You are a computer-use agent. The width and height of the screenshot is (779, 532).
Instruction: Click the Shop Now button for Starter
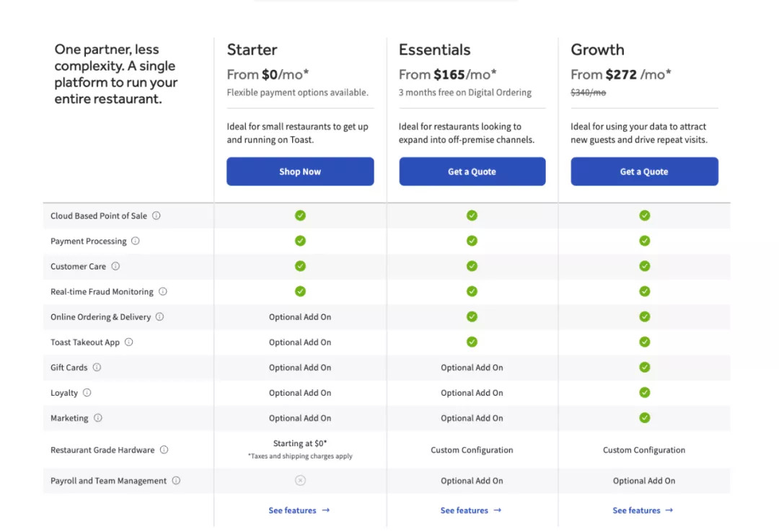click(300, 172)
